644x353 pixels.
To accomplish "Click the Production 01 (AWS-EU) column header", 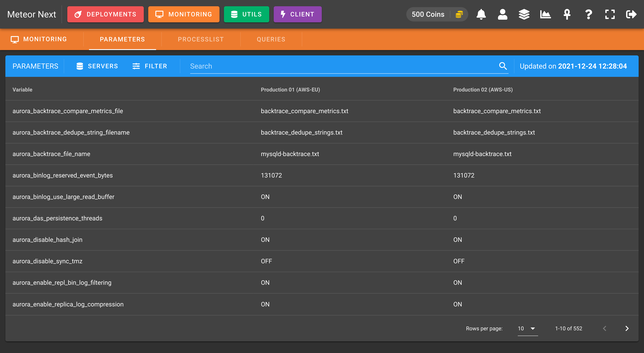I will [290, 89].
